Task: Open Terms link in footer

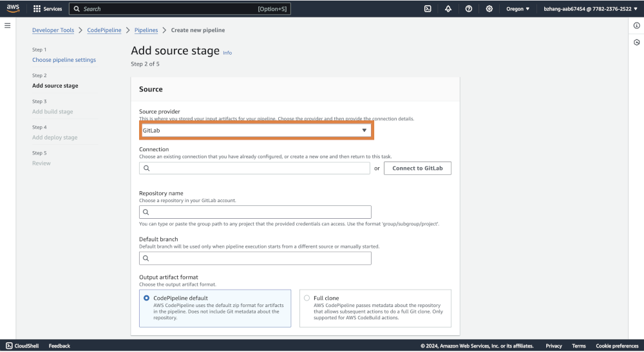Action: (579, 346)
